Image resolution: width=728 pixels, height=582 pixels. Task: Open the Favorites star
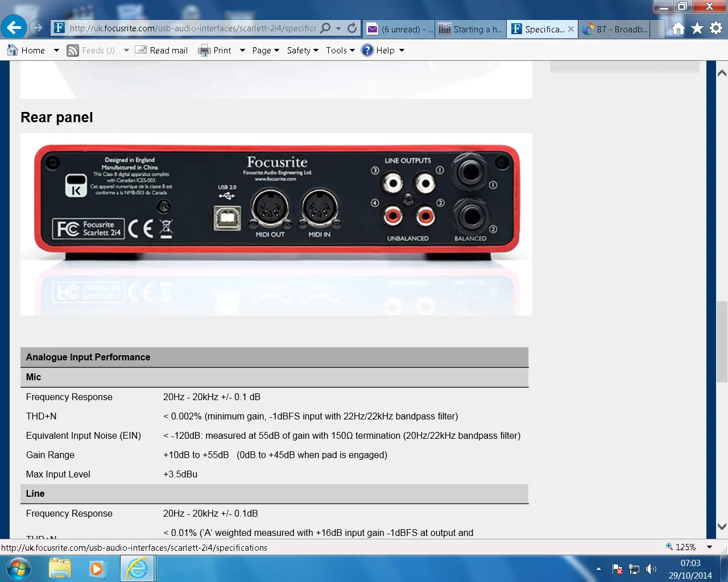tap(697, 28)
